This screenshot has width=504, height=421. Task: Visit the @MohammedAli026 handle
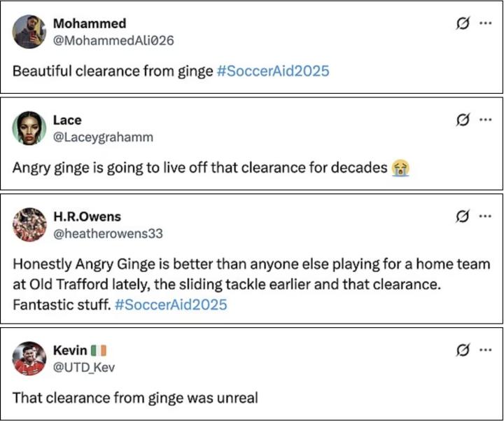pos(113,41)
